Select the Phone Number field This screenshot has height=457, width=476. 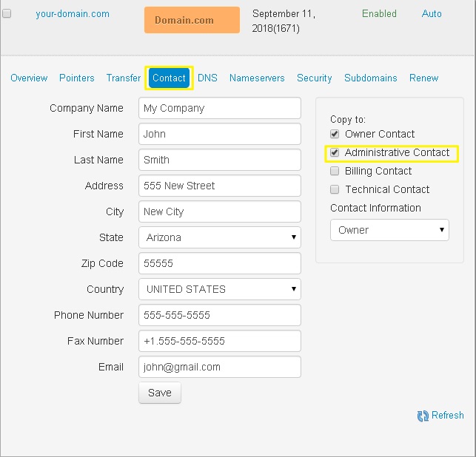pos(219,315)
